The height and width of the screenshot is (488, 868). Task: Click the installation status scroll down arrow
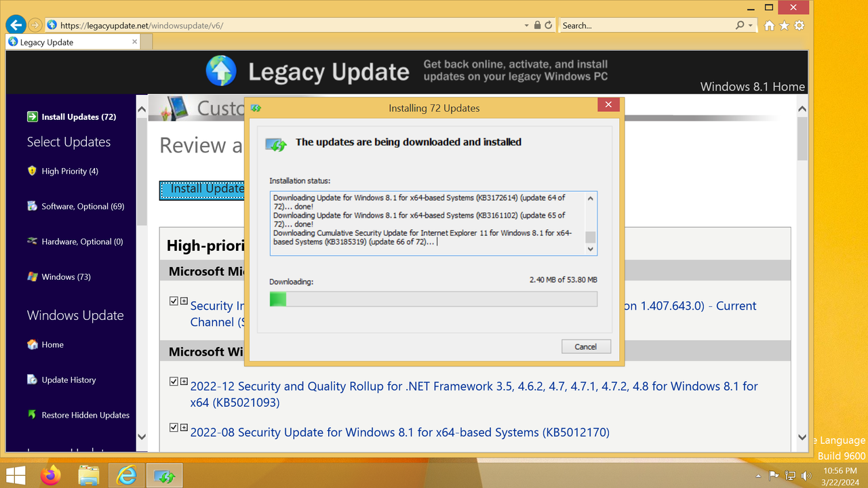[x=591, y=249]
